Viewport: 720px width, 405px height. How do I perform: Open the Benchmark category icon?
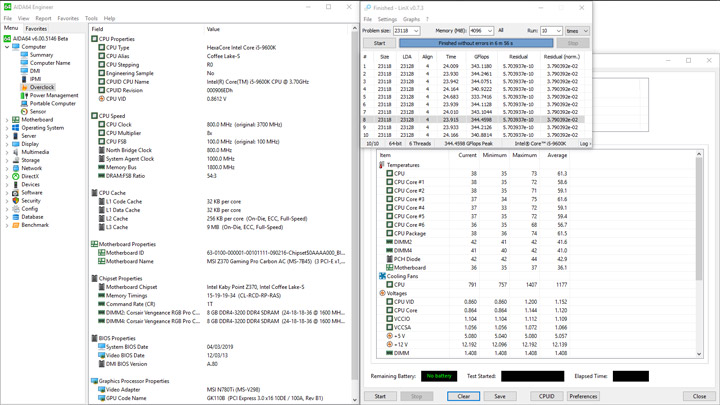16,225
